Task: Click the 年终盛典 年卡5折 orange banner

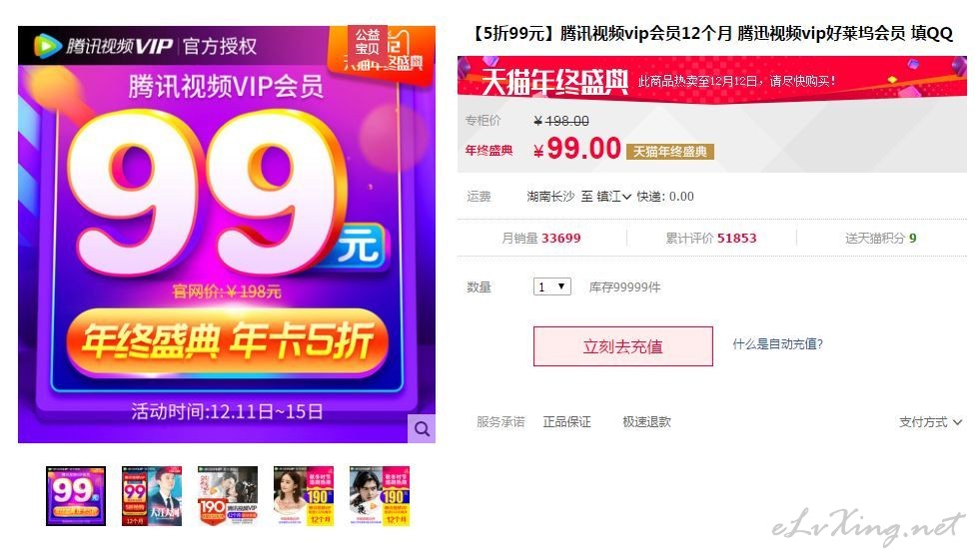Action: (x=227, y=342)
